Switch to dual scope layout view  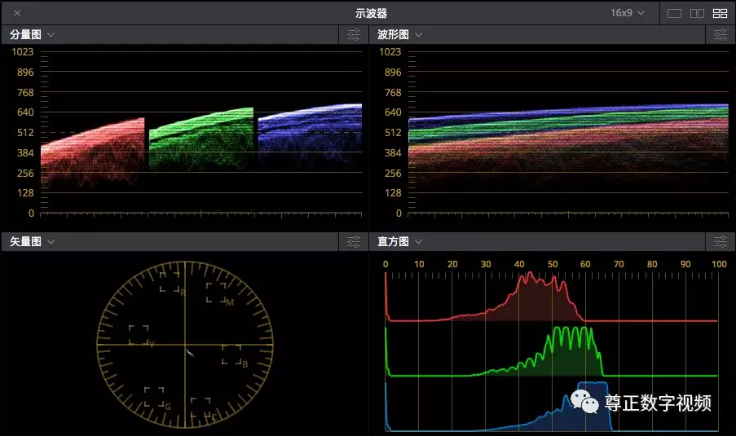(x=697, y=14)
